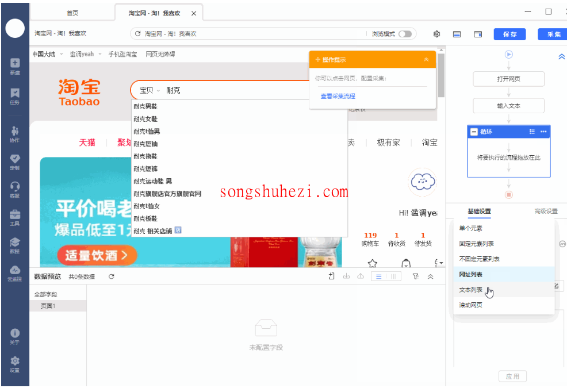Click the 打开网页 workflow step
567x392 pixels.
[x=509, y=79]
